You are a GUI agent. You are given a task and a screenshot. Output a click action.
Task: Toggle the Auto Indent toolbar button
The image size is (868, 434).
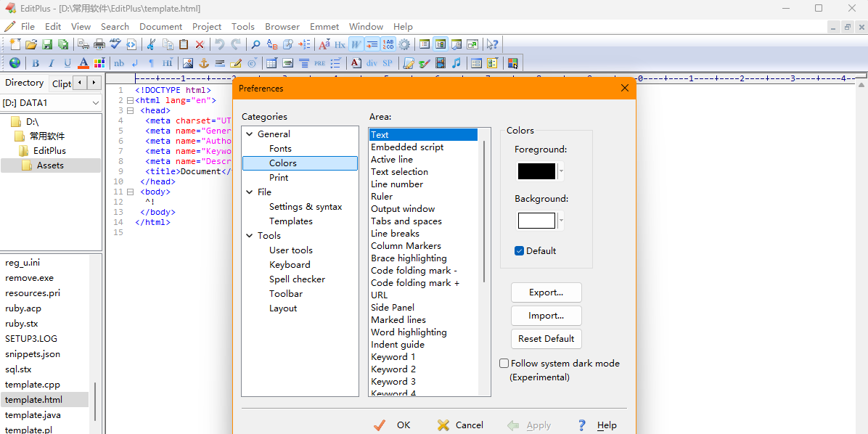(x=372, y=44)
